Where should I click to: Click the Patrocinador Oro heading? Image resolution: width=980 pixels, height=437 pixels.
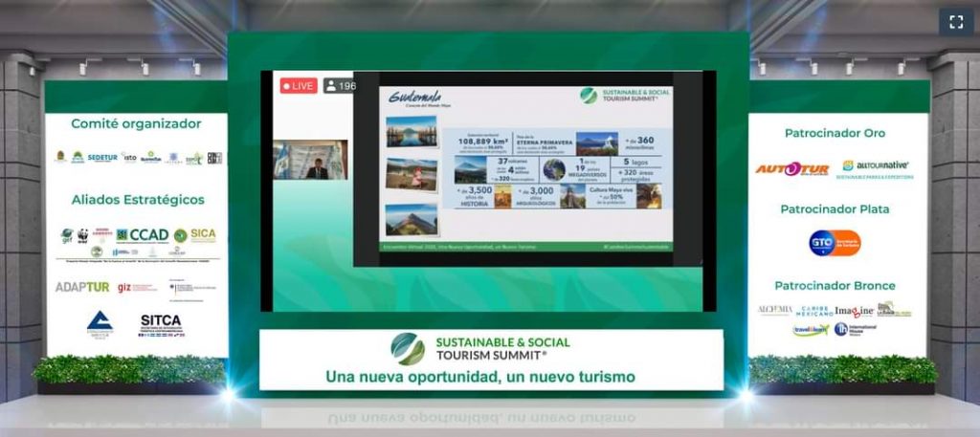coord(835,133)
